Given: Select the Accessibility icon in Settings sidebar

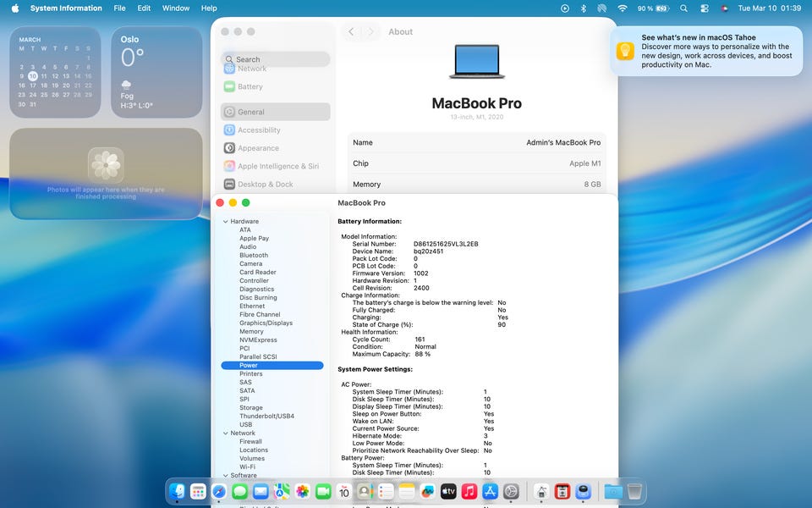Looking at the screenshot, I should [x=229, y=130].
